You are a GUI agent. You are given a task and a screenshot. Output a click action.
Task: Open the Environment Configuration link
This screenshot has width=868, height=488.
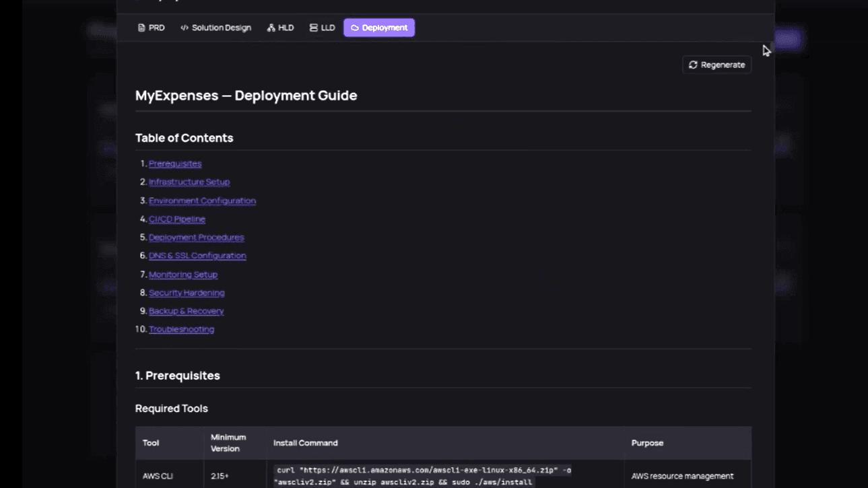click(202, 201)
